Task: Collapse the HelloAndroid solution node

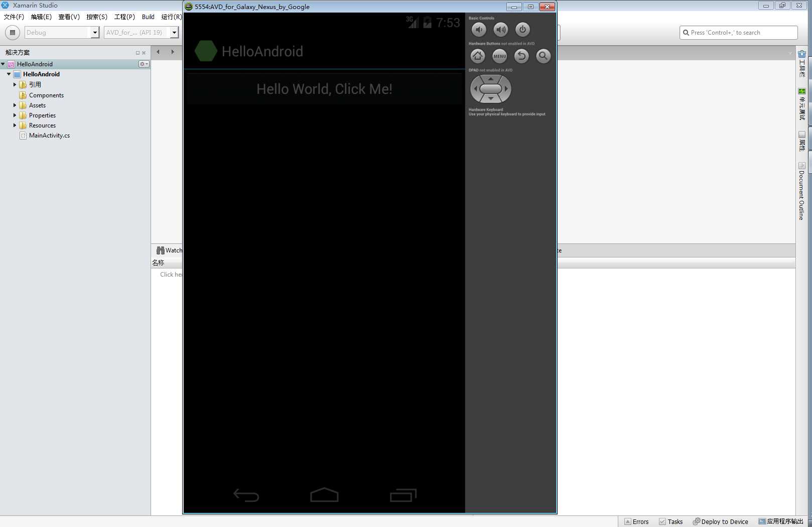Action: [x=3, y=64]
